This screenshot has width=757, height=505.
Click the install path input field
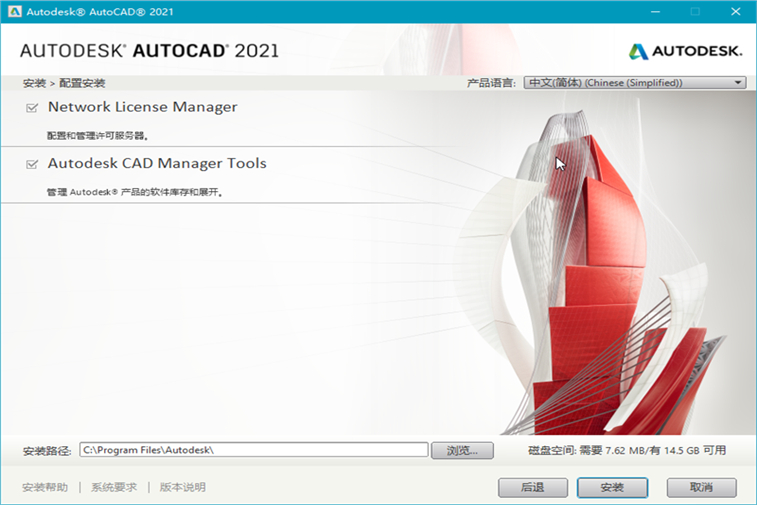pyautogui.click(x=254, y=450)
